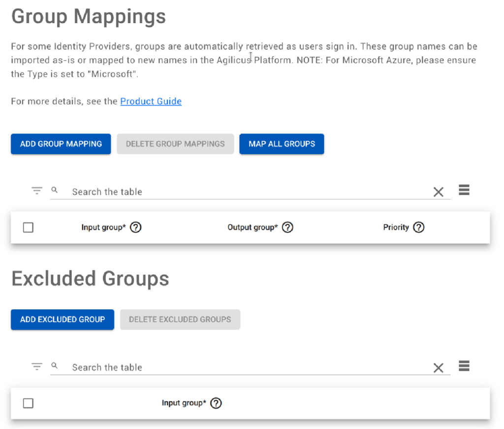Click the Add Group Mapping button
The width and height of the screenshot is (504, 429).
click(x=61, y=144)
